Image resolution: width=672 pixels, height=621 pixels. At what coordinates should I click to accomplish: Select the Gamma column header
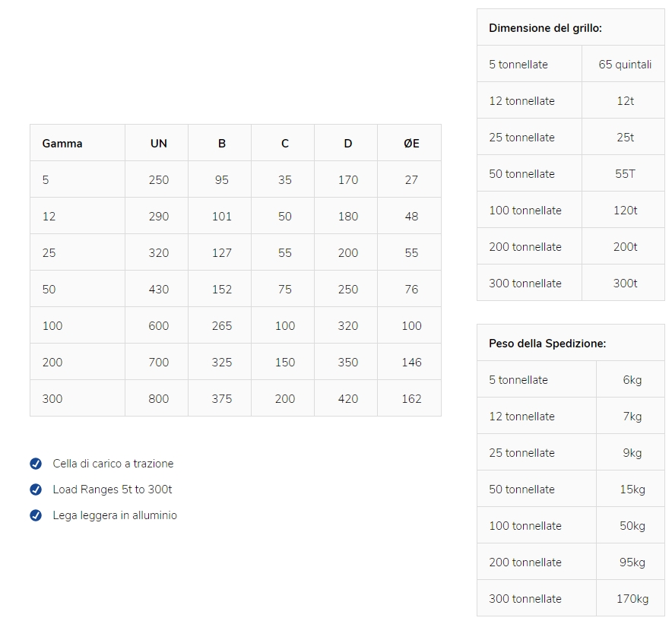click(x=62, y=143)
